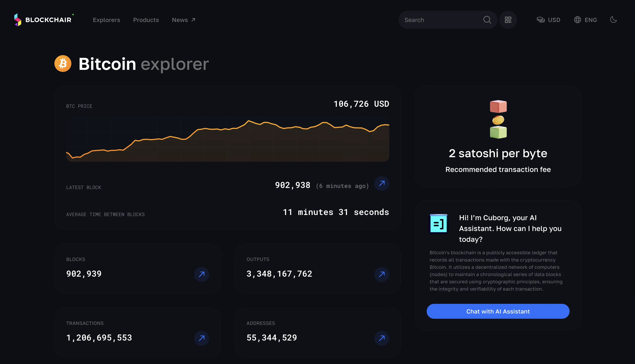The width and height of the screenshot is (635, 364).
Task: Click the stacked cubes fee illustration
Action: [498, 119]
